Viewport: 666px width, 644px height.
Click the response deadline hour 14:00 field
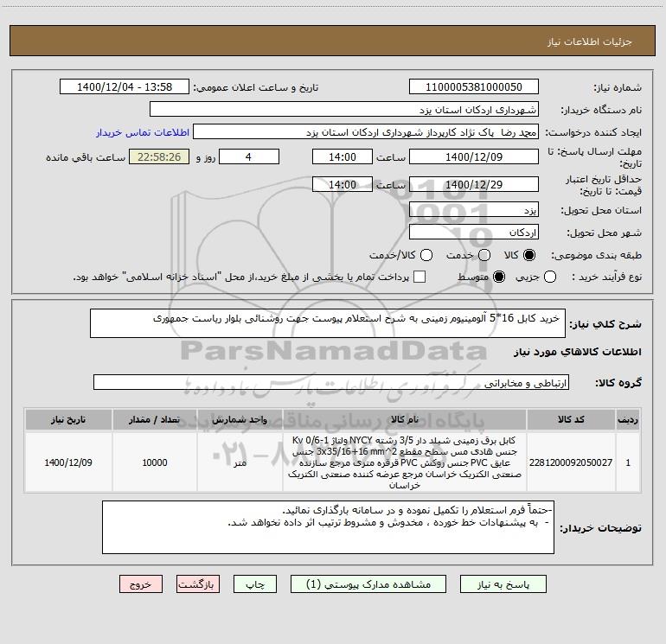point(343,156)
